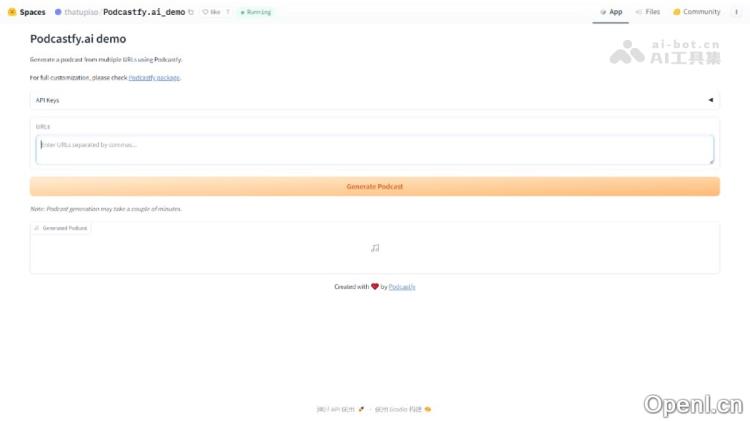Click the red heart icon in footer

[x=375, y=286]
